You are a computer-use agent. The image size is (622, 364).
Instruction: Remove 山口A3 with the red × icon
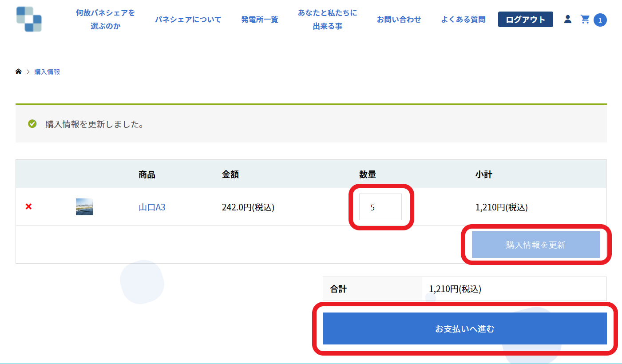pos(29,206)
